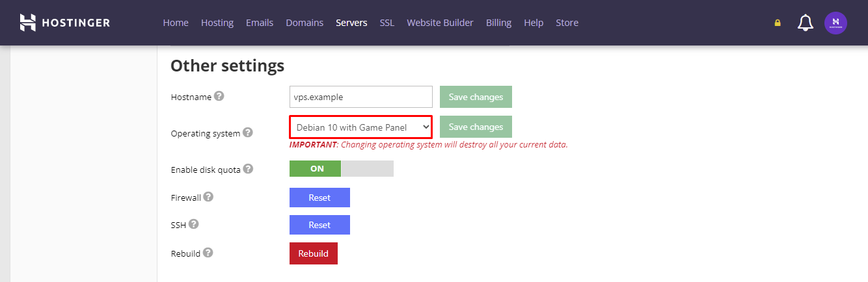Click the help icon beside Hostname
Screen dimensions: 868x282
[x=219, y=96]
